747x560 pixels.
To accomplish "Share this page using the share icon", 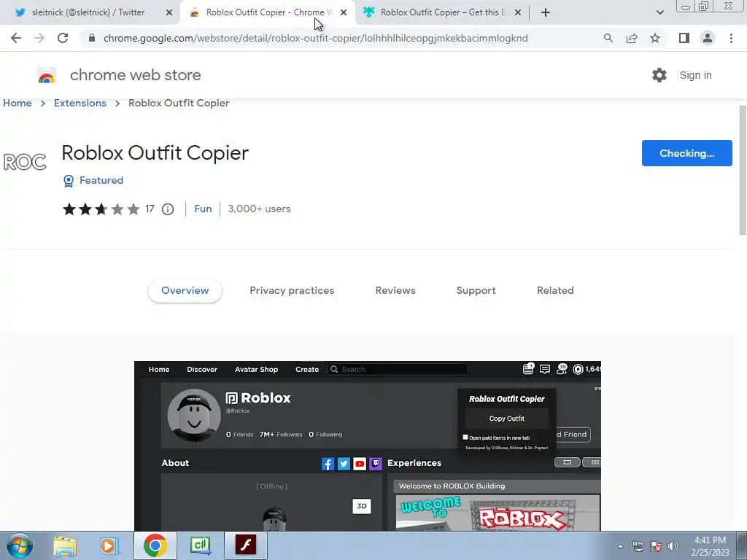I will (632, 38).
